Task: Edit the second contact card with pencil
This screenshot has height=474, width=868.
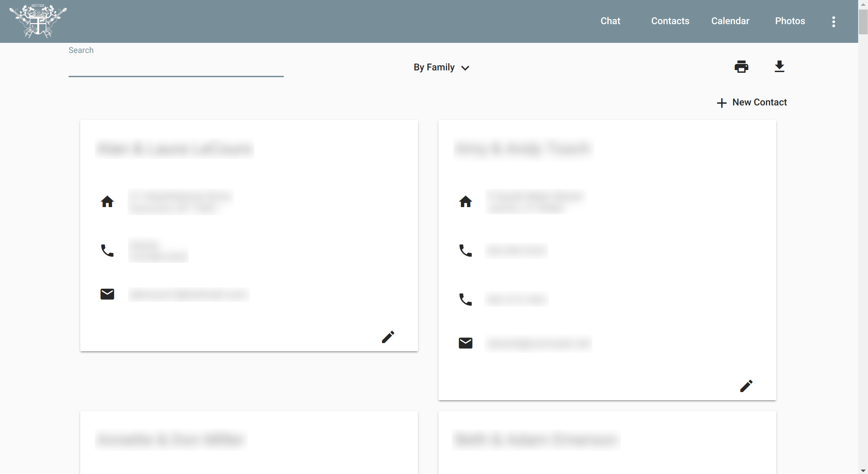Action: point(746,386)
